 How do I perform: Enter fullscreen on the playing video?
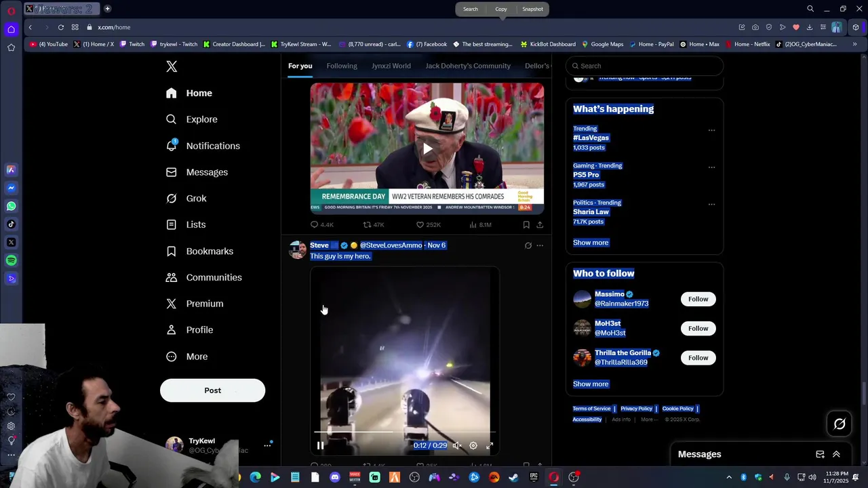[x=490, y=445]
